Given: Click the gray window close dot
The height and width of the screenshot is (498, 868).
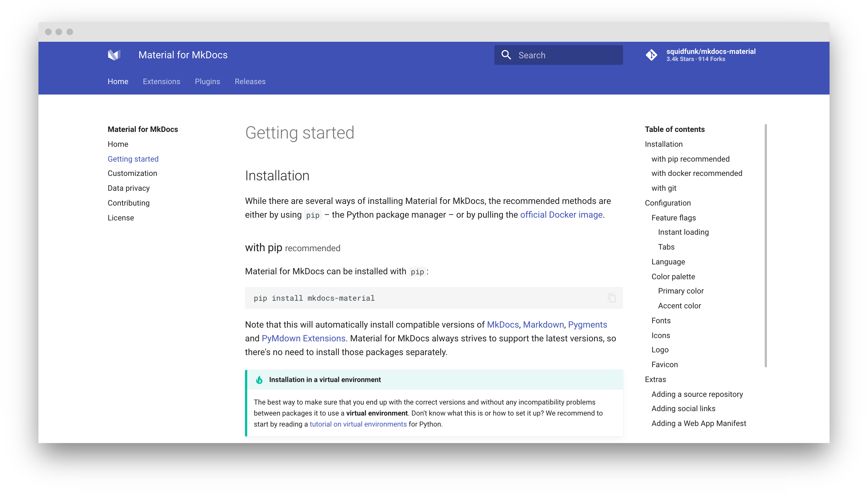Looking at the screenshot, I should click(x=48, y=32).
